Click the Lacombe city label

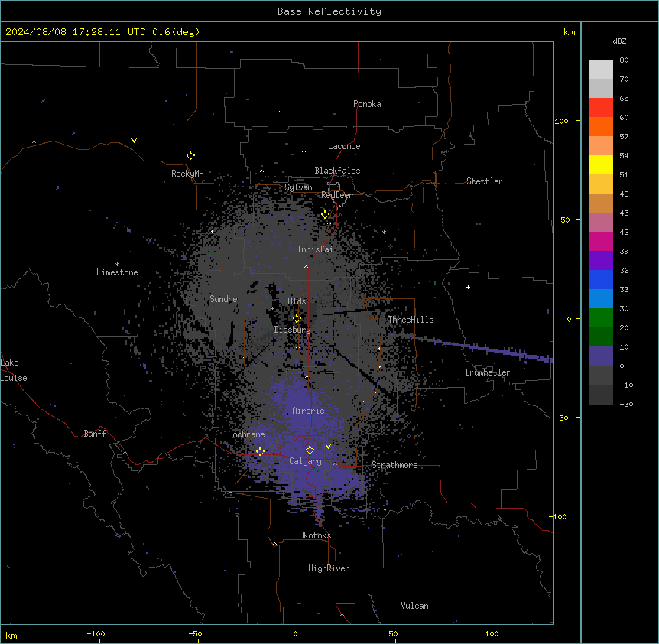(x=344, y=146)
